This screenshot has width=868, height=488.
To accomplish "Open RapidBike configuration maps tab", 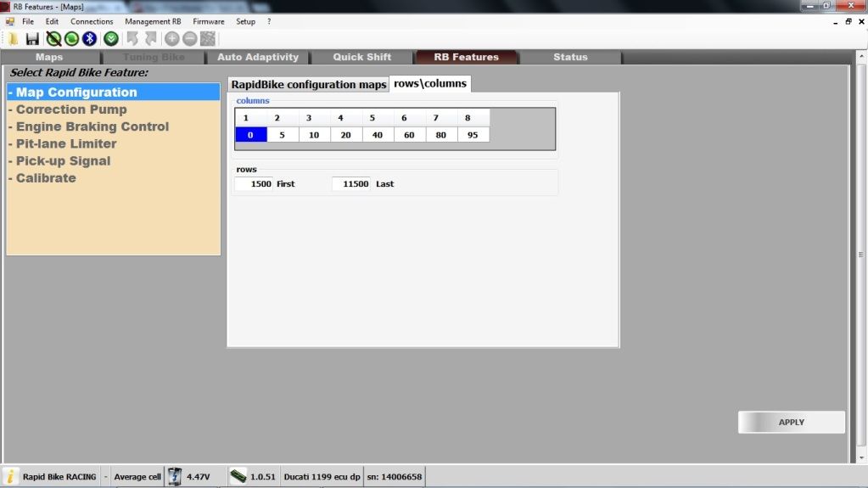I will click(x=308, y=85).
